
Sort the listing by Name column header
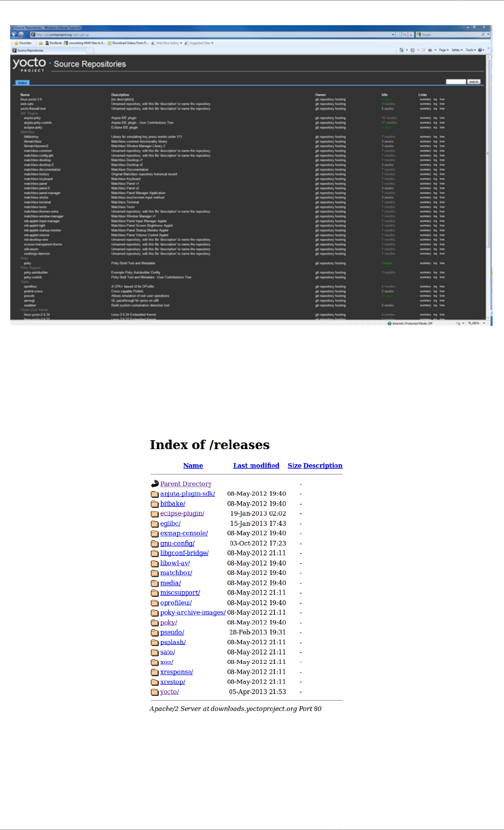pyautogui.click(x=193, y=465)
